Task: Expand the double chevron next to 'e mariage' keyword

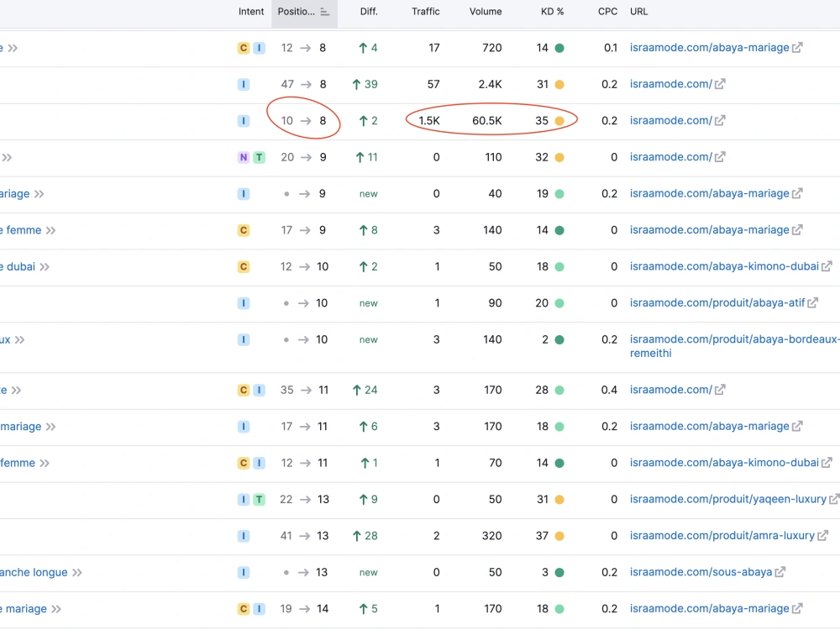Action: 56,609
